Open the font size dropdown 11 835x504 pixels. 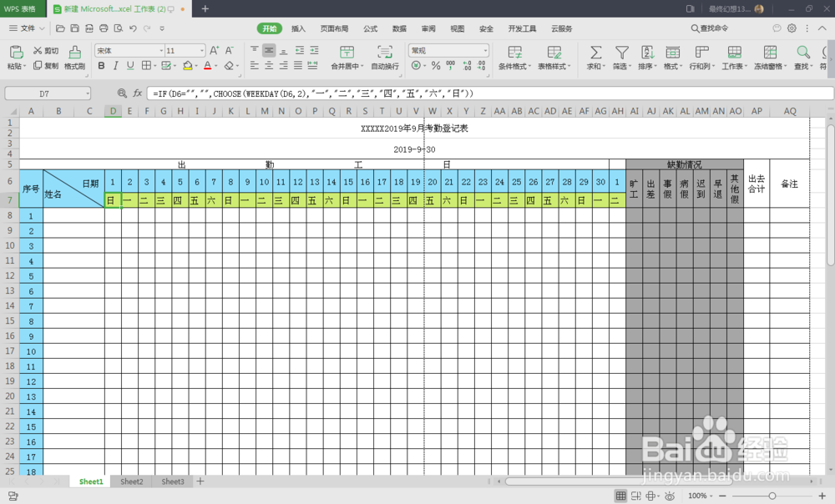coord(201,51)
